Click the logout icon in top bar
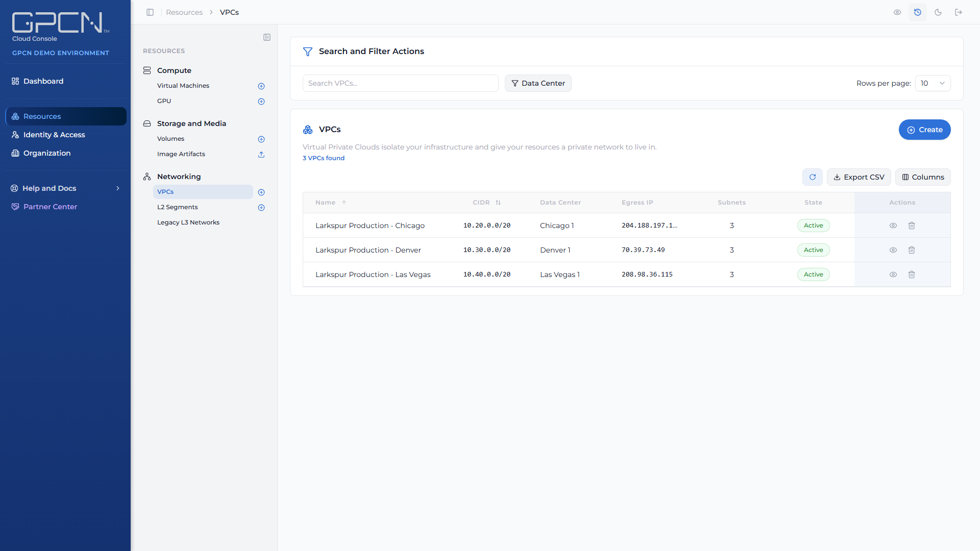 959,12
